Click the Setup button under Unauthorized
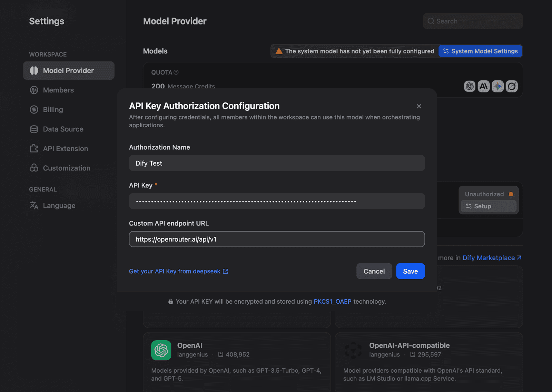Image resolution: width=552 pixels, height=392 pixels. 489,206
